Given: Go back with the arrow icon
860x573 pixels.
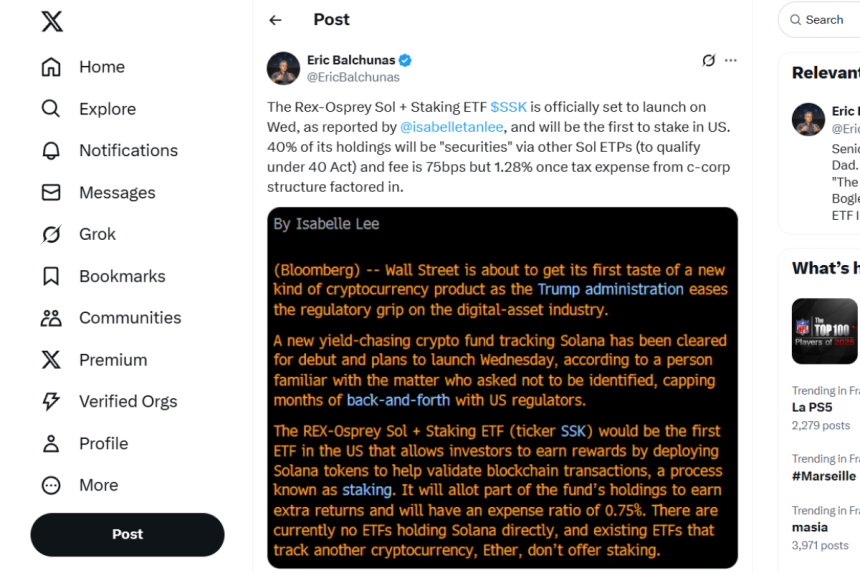Looking at the screenshot, I should 275,20.
